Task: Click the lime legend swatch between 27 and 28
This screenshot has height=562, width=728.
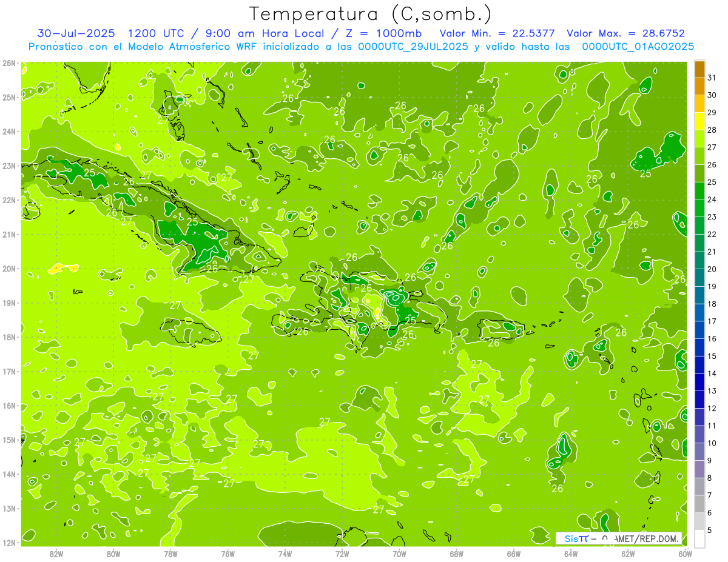Action: point(699,138)
